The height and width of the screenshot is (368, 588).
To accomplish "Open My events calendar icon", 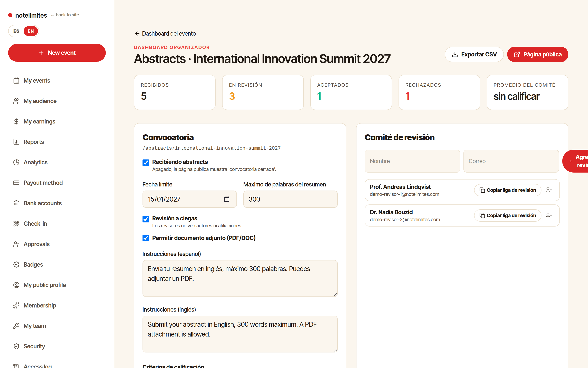I will [x=16, y=81].
